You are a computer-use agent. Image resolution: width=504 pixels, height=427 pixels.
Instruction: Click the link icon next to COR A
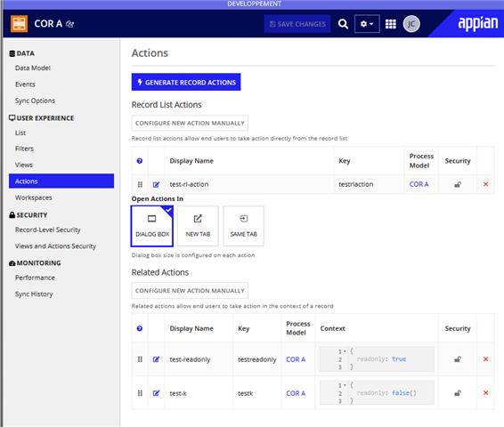pyautogui.click(x=69, y=24)
